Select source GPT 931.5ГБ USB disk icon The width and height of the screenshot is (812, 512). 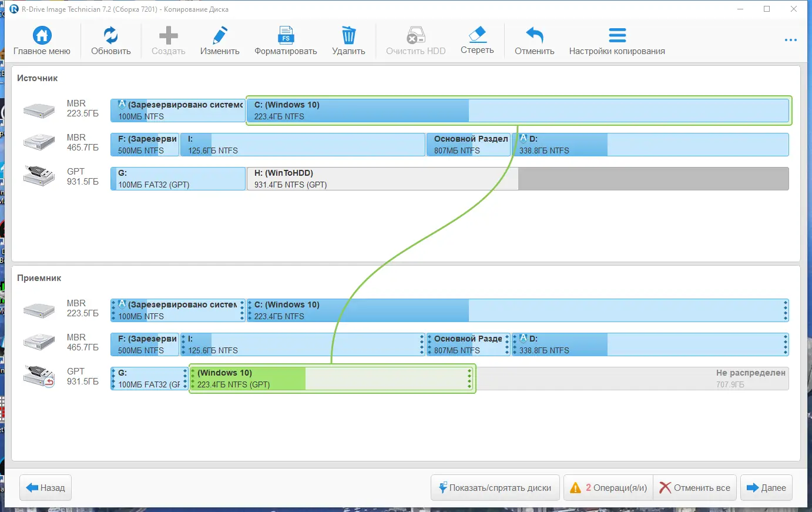coord(39,176)
